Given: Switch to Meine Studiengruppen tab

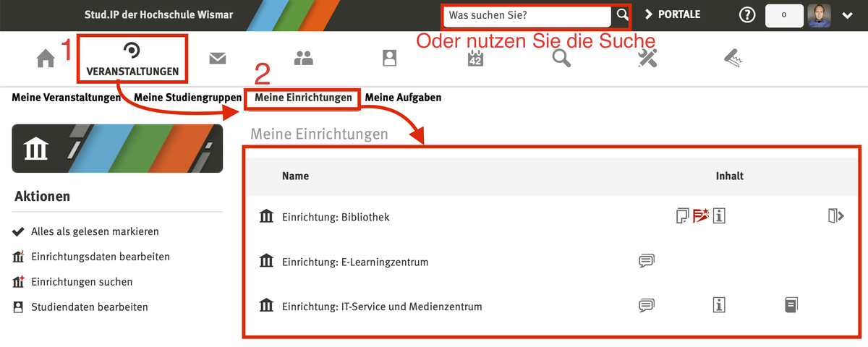Looking at the screenshot, I should [187, 97].
